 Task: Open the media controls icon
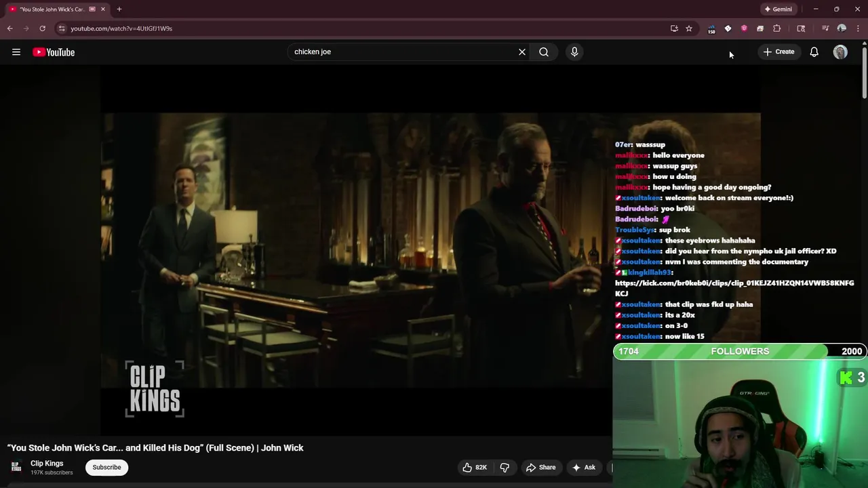coord(825,28)
